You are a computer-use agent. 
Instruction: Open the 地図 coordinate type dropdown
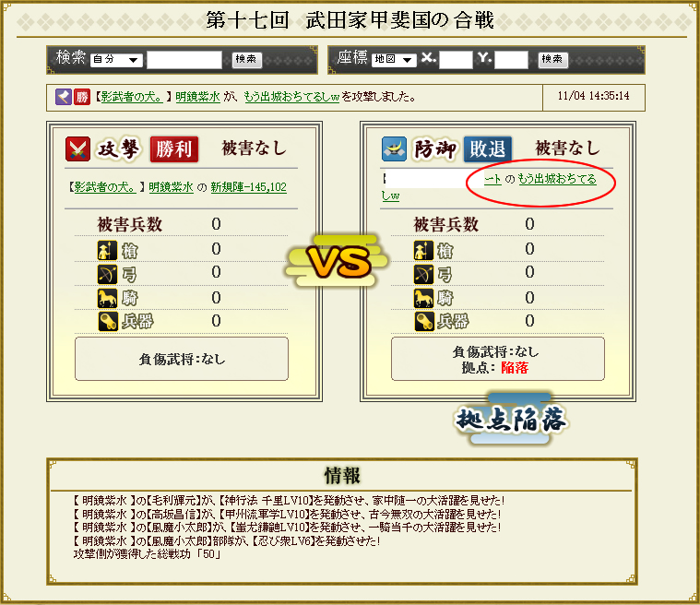(394, 59)
